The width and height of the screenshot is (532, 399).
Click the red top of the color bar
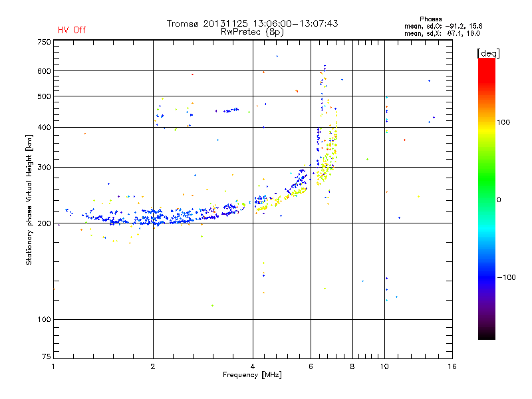487,66
